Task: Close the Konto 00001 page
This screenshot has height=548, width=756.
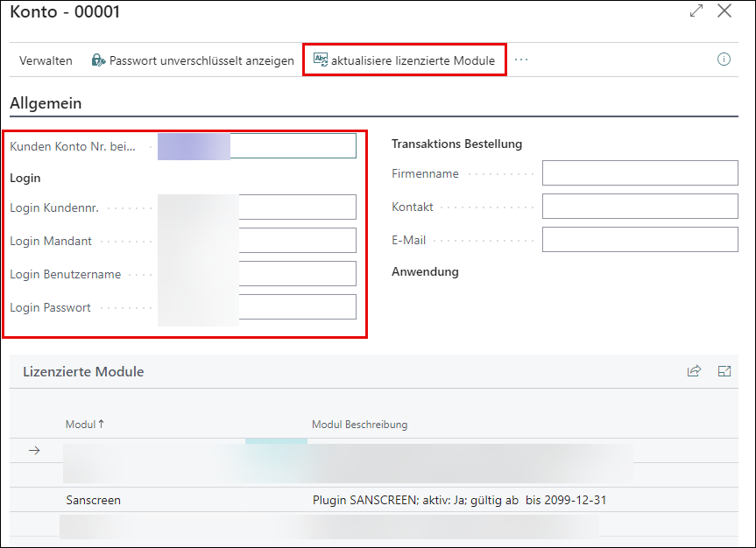Action: (x=724, y=11)
